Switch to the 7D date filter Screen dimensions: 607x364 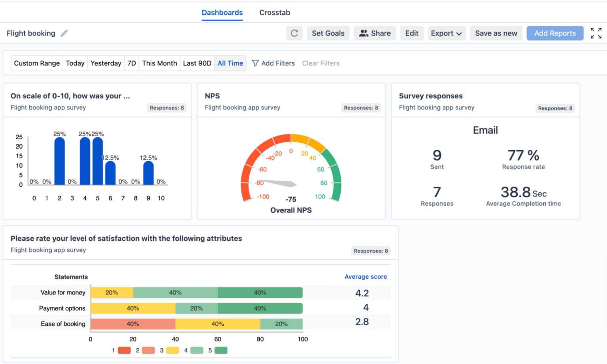tap(132, 63)
